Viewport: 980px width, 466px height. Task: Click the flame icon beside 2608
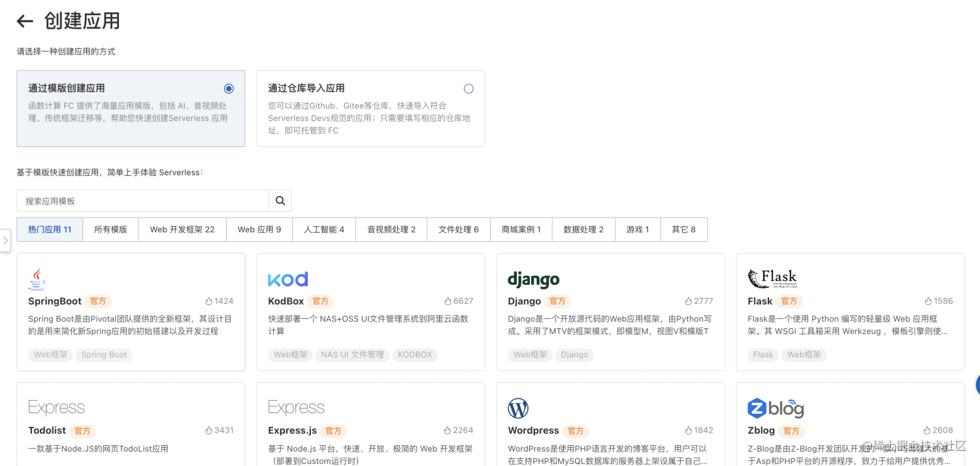click(x=926, y=431)
